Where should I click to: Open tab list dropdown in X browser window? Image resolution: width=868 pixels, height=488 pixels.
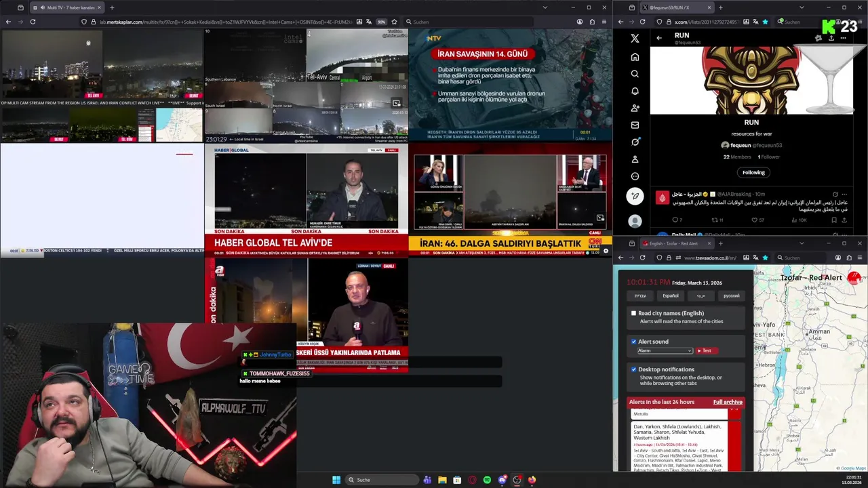click(x=802, y=7)
